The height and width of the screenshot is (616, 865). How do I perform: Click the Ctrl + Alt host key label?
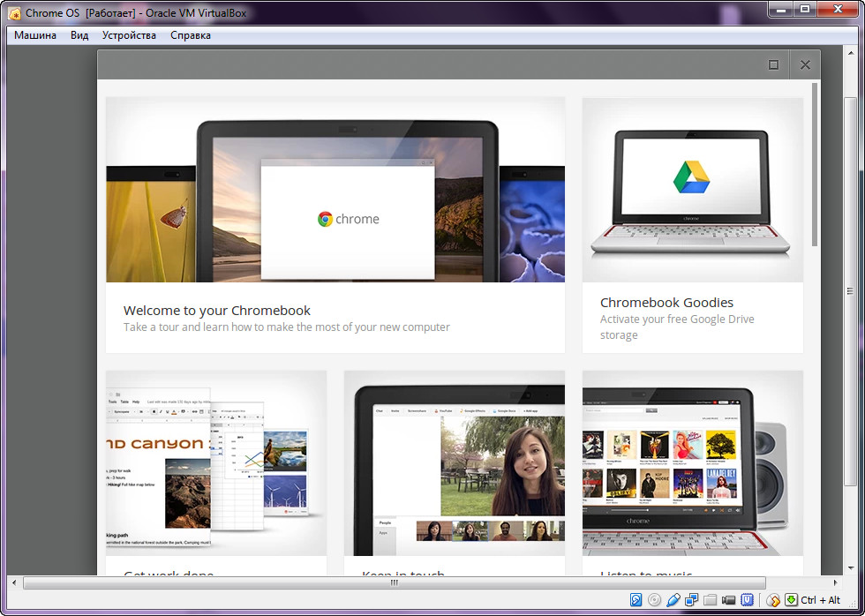(820, 600)
